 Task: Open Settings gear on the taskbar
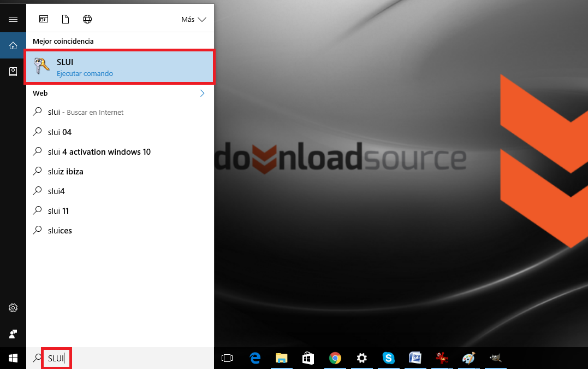point(361,358)
